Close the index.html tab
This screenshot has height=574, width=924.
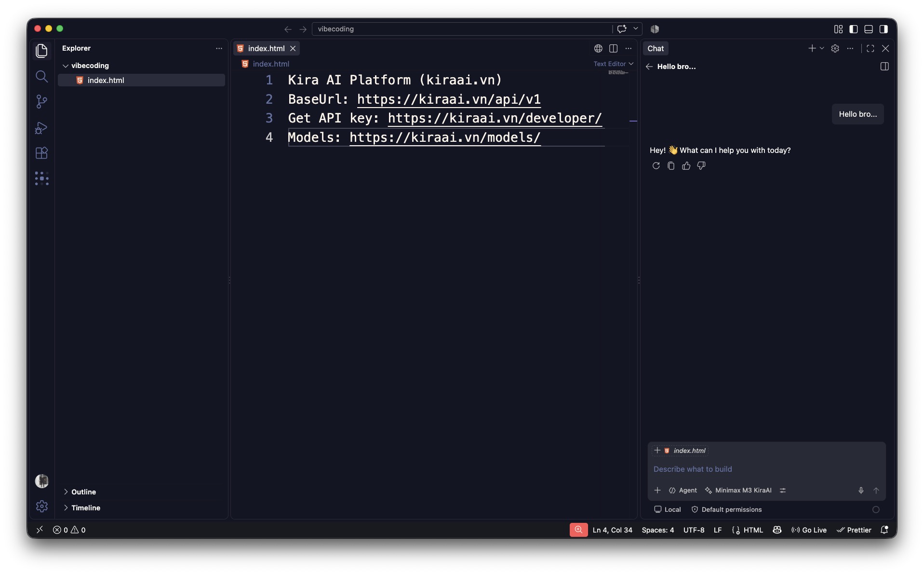[x=293, y=48]
